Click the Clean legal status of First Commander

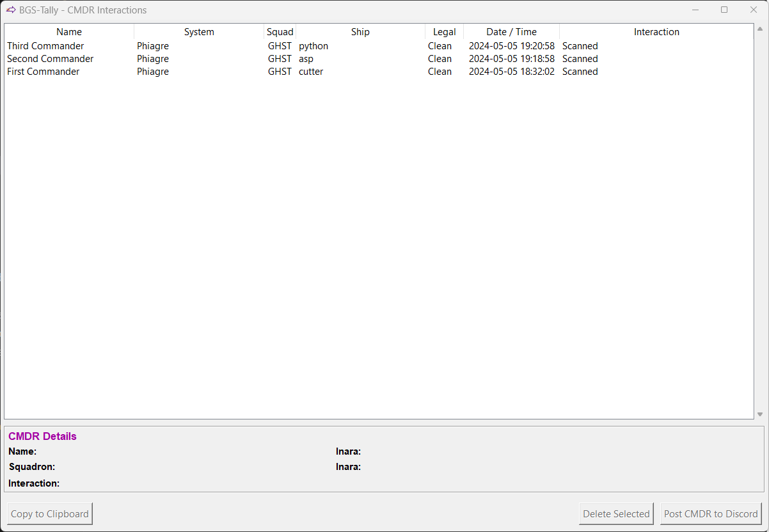[440, 71]
